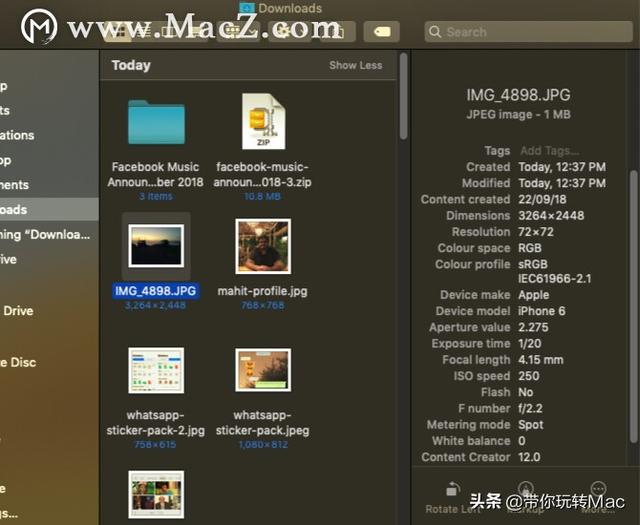The width and height of the screenshot is (640, 525).
Task: Switch Finder to icon view
Action: [118, 32]
